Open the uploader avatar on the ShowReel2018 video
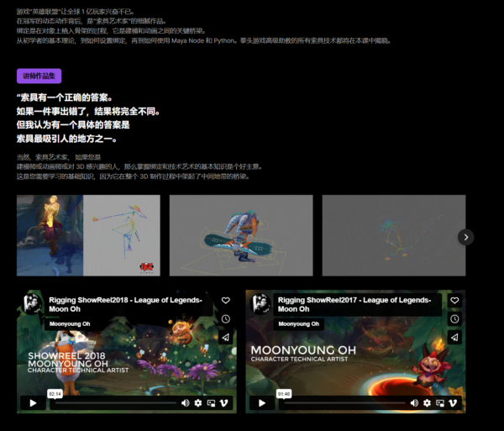The width and height of the screenshot is (504, 431). tap(32, 304)
